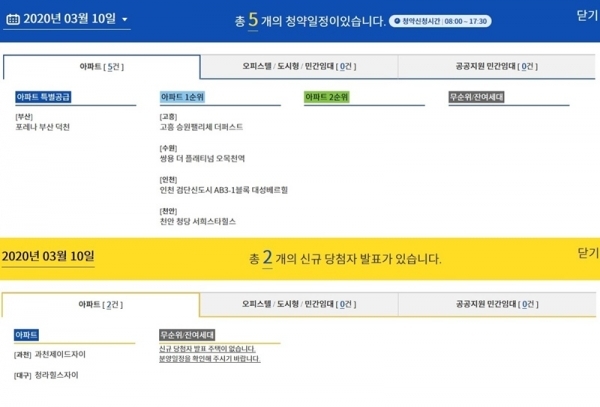Click the 아파트 1순위 label
The height and width of the screenshot is (407, 600).
point(182,97)
